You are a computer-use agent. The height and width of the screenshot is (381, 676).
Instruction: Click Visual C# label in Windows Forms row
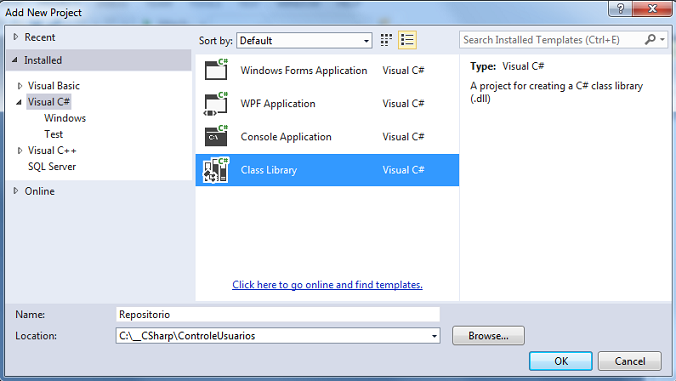click(x=404, y=70)
